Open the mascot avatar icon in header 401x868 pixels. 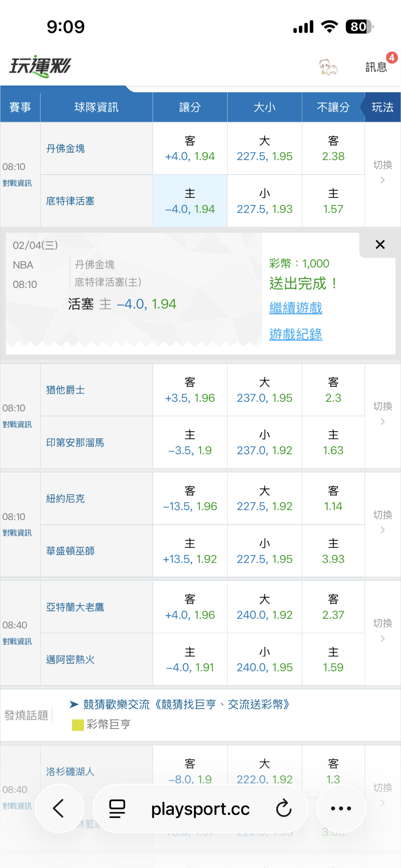click(x=328, y=67)
